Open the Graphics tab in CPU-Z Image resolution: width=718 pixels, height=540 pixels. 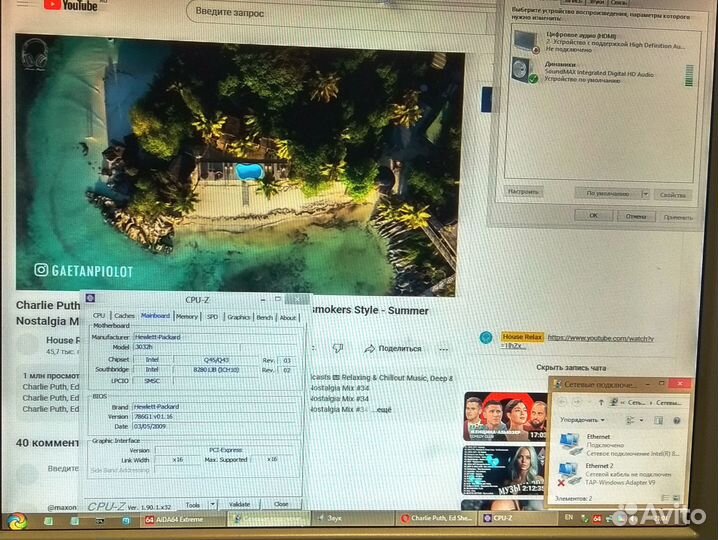238,317
